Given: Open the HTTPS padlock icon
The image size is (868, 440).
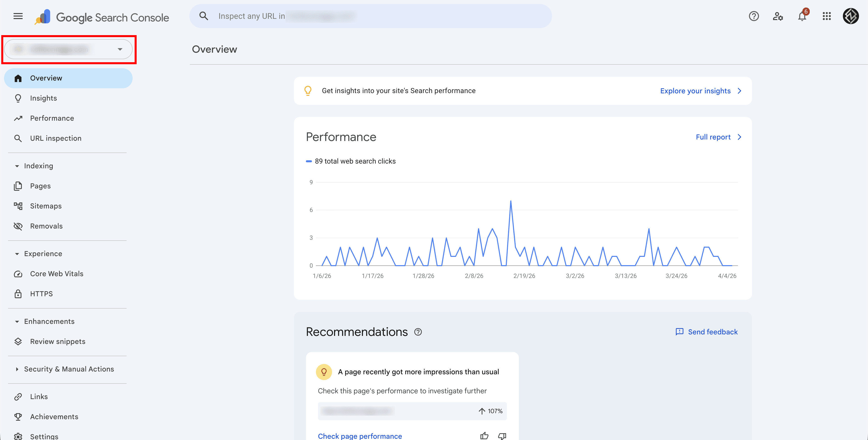Looking at the screenshot, I should 18,294.
